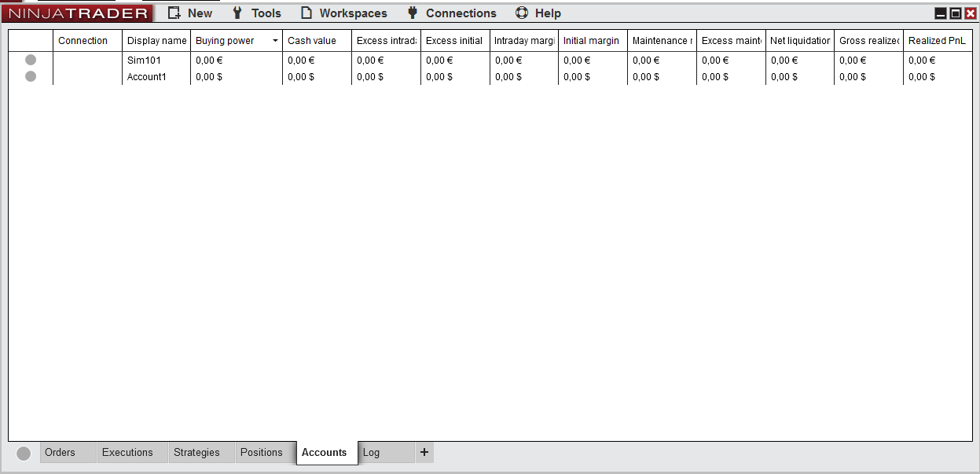Click the NinjaTrader logo
Screen dimensions: 980x474
click(x=78, y=13)
